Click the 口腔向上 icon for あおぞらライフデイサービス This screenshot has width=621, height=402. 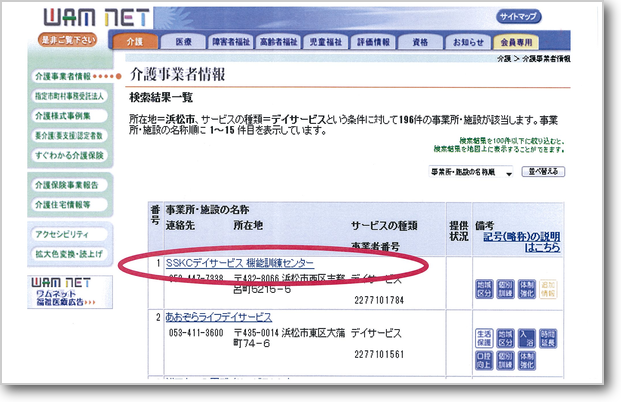coord(484,358)
